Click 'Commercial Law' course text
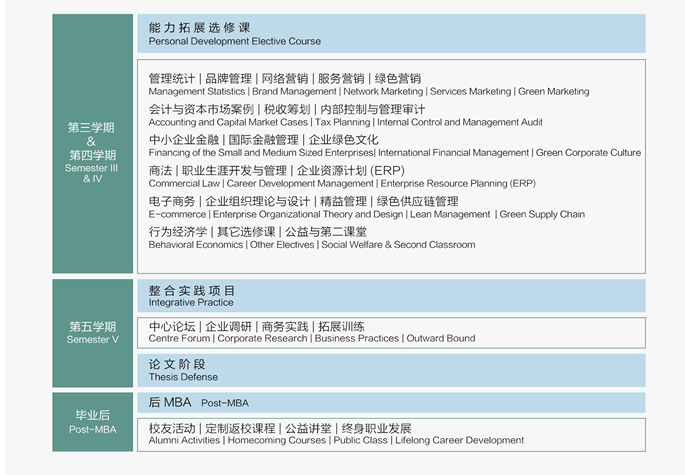 [x=184, y=184]
